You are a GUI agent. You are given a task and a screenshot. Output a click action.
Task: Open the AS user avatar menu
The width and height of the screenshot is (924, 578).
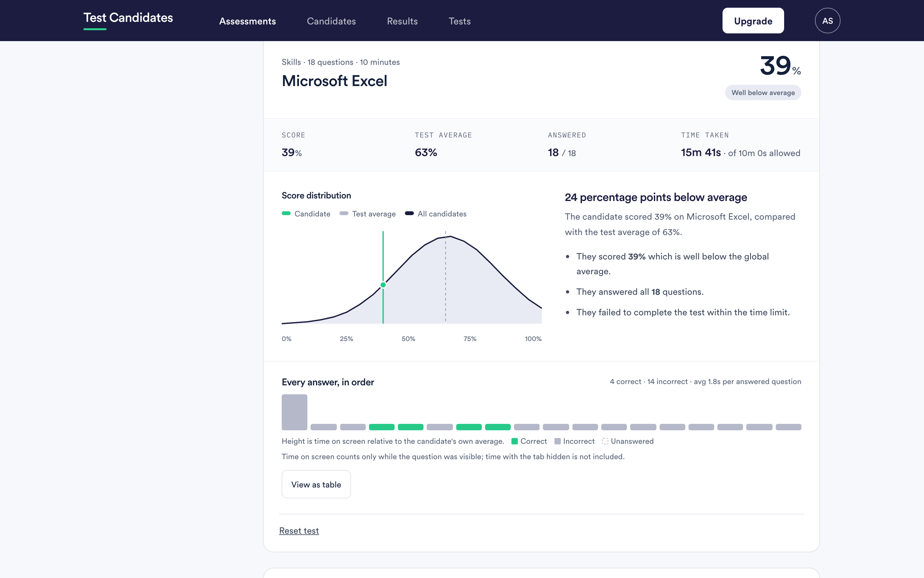click(x=827, y=21)
